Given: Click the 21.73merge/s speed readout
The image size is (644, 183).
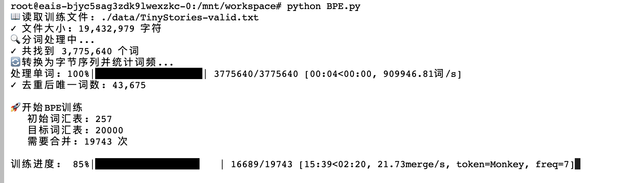Looking at the screenshot, I should coord(411,165).
